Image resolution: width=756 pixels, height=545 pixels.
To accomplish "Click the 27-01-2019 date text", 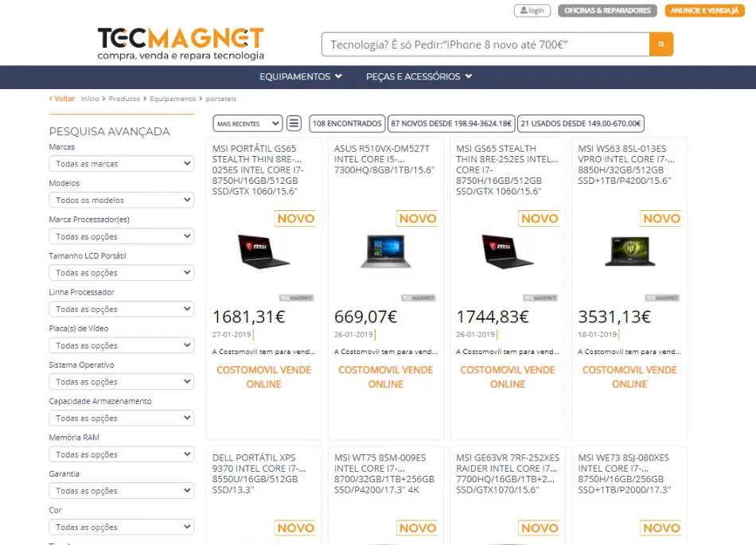I will 232,334.
